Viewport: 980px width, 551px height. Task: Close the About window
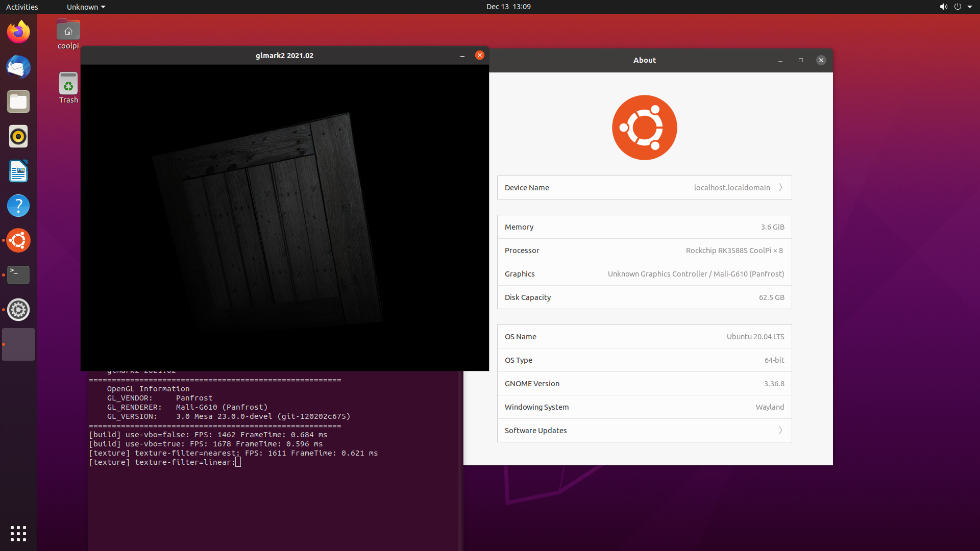[x=821, y=60]
